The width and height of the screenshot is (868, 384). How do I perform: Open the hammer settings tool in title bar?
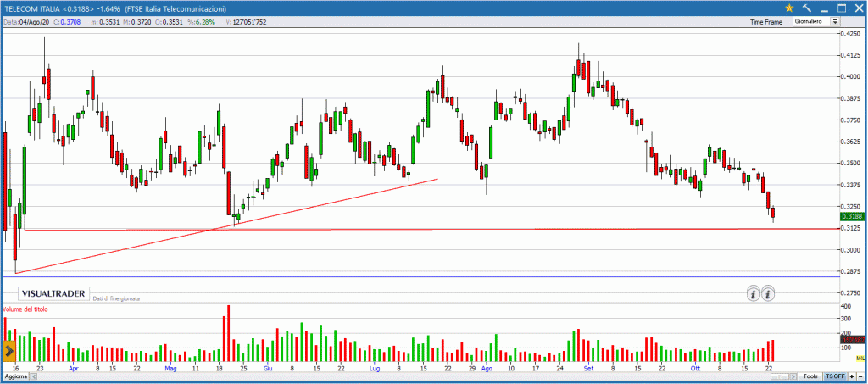(x=808, y=8)
